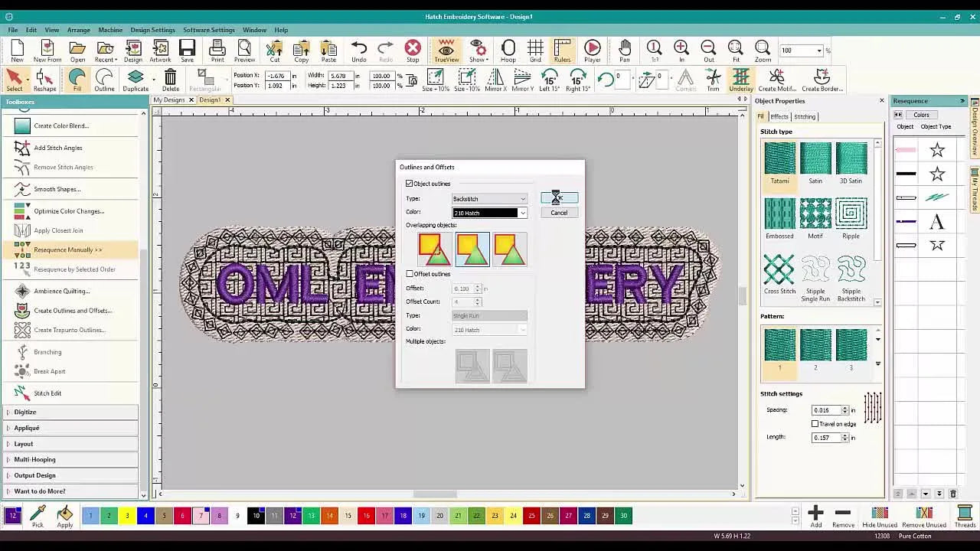Click the Zoom In icon
The width and height of the screenshot is (980, 551).
(681, 51)
